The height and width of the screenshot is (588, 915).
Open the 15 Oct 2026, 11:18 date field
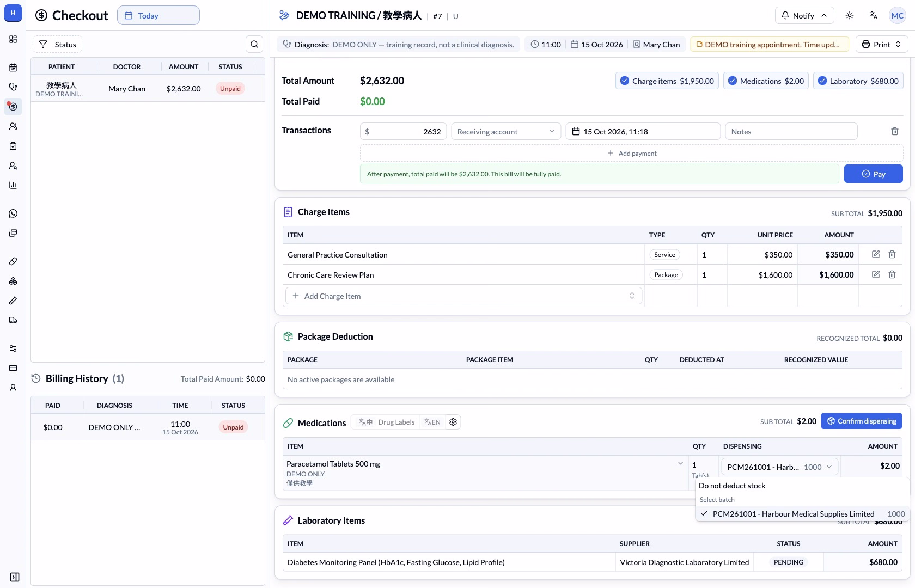[643, 131]
